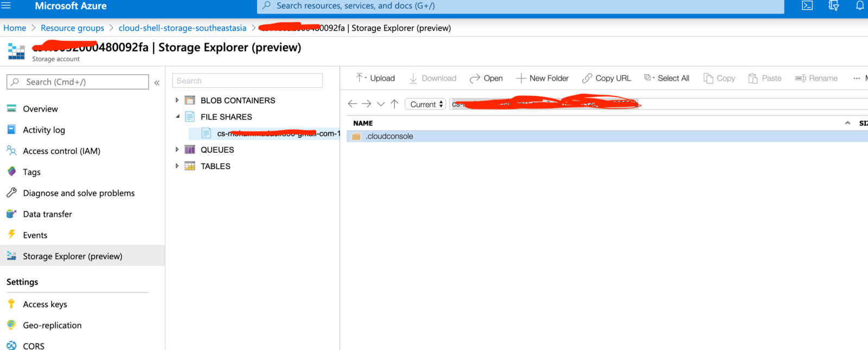Collapse the left menu with double chevron
This screenshot has height=350, width=868.
[x=157, y=82]
